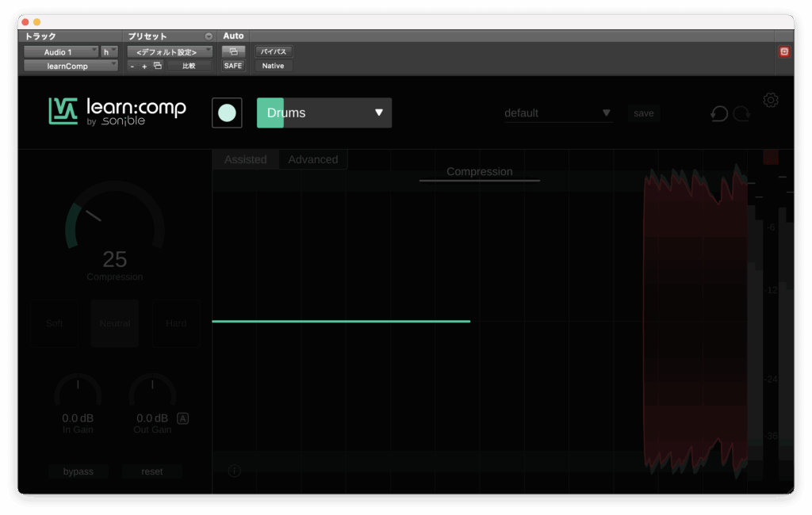The image size is (812, 515).
Task: Click the red clip indicator above the meter
Action: click(771, 158)
